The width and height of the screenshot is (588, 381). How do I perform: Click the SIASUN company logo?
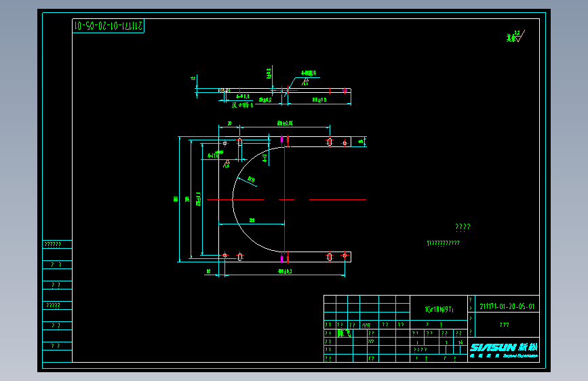[x=504, y=348]
